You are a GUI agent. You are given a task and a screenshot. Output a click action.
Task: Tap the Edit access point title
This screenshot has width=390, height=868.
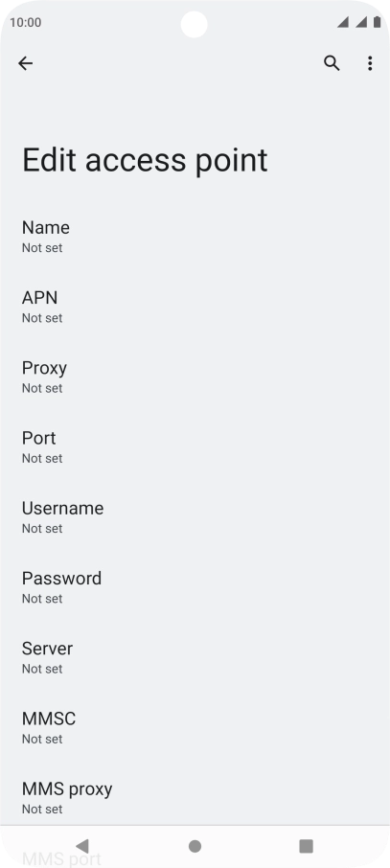pos(145,161)
